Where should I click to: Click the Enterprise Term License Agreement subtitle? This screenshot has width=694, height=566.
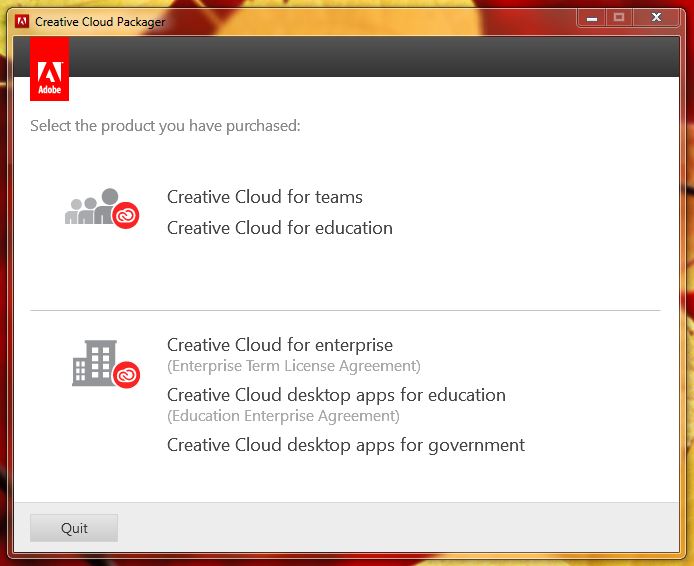click(x=294, y=366)
